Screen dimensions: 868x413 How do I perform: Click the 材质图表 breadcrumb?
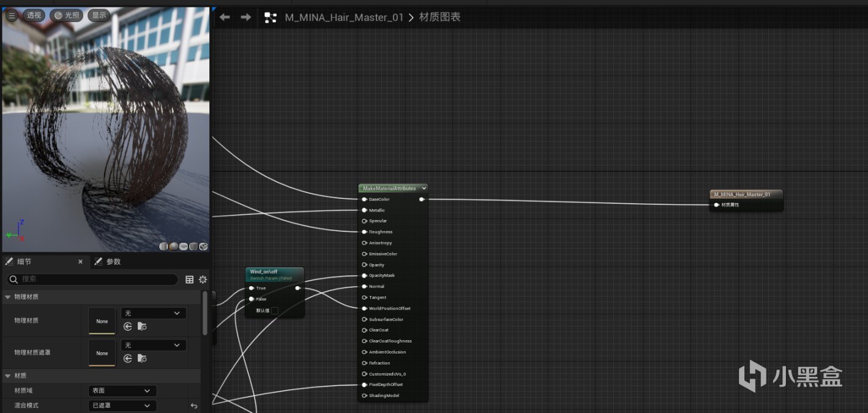(440, 17)
